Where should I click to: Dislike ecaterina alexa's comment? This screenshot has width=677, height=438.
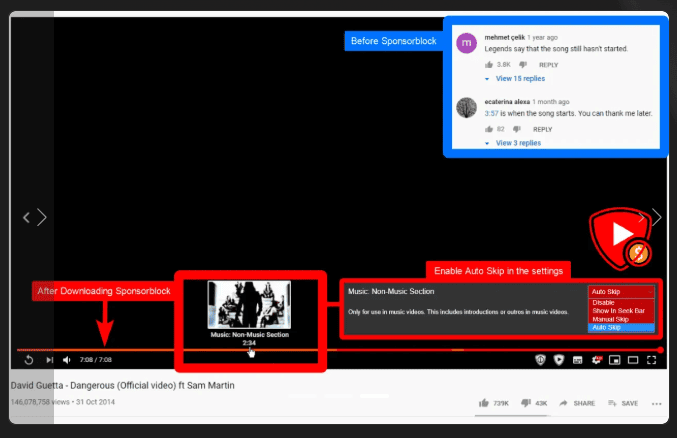point(517,129)
